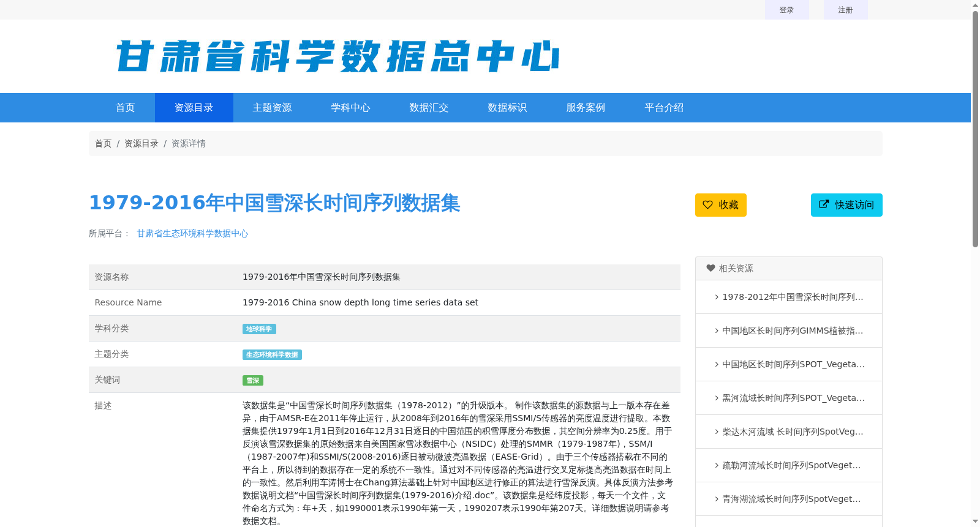
Task: Click the scrollbar up arrow
Action: tap(975, 5)
